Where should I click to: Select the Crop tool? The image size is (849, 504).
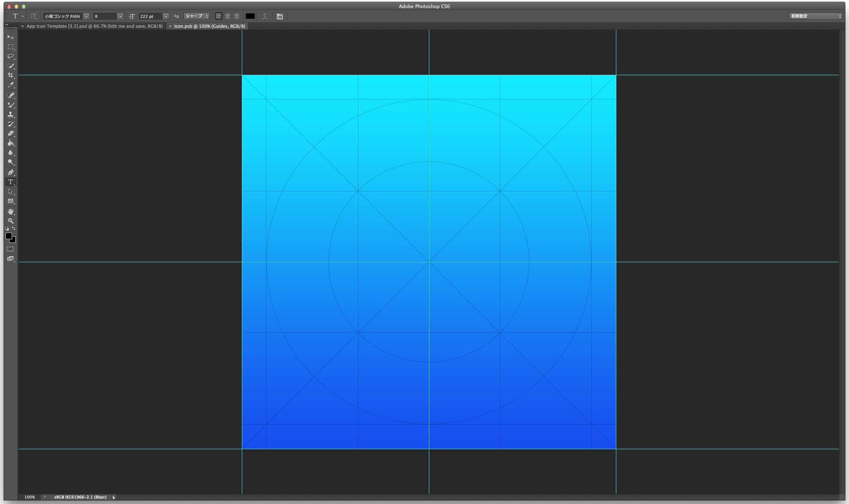(11, 75)
